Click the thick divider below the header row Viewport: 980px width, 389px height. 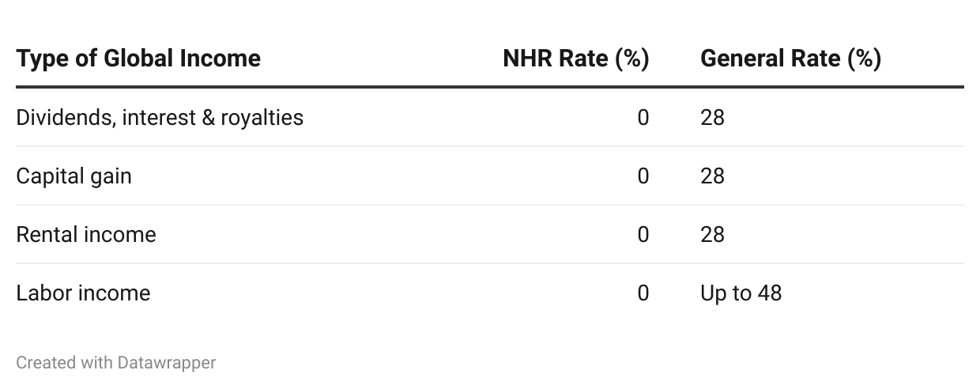490,86
